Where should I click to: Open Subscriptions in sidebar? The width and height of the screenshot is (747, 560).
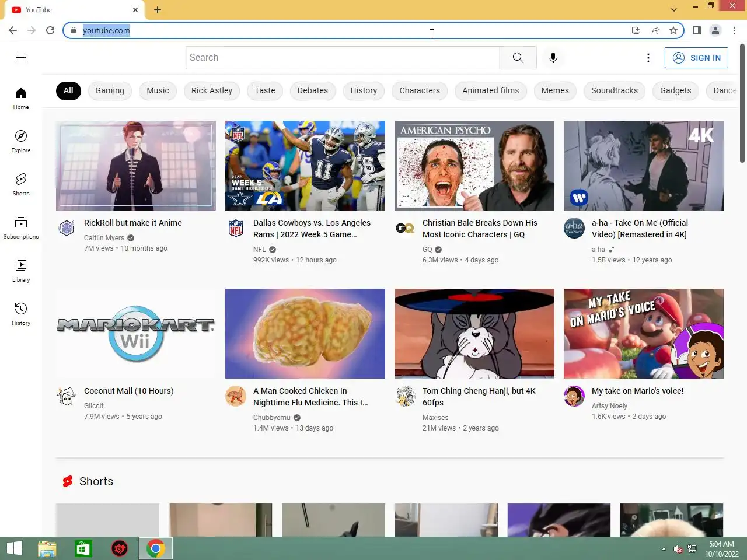[x=21, y=228]
